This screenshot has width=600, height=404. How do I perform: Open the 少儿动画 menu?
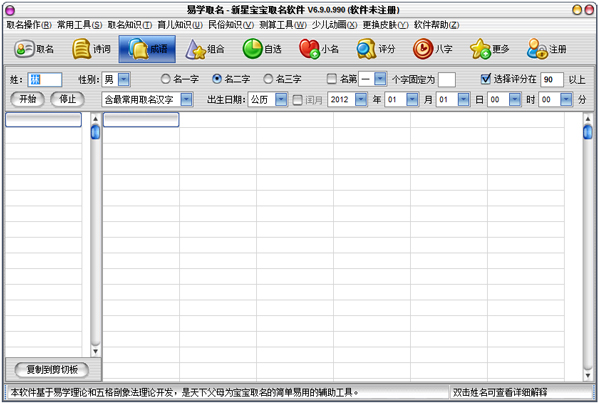[334, 25]
